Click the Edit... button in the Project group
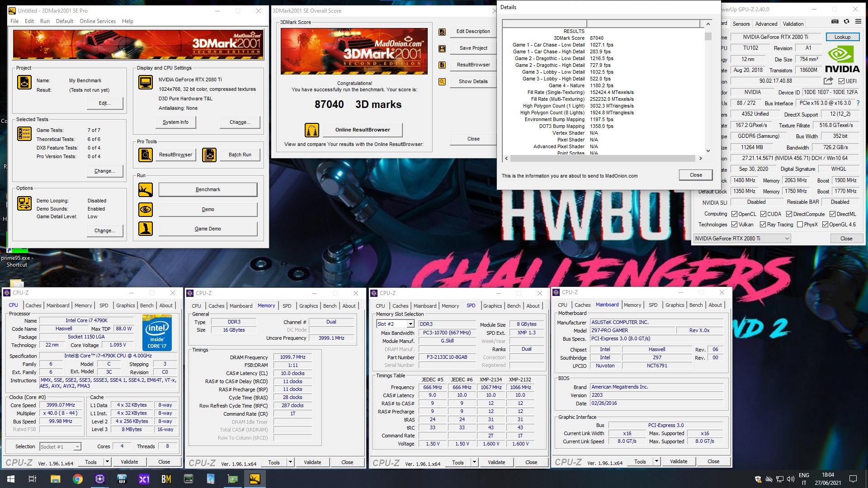 tap(104, 103)
